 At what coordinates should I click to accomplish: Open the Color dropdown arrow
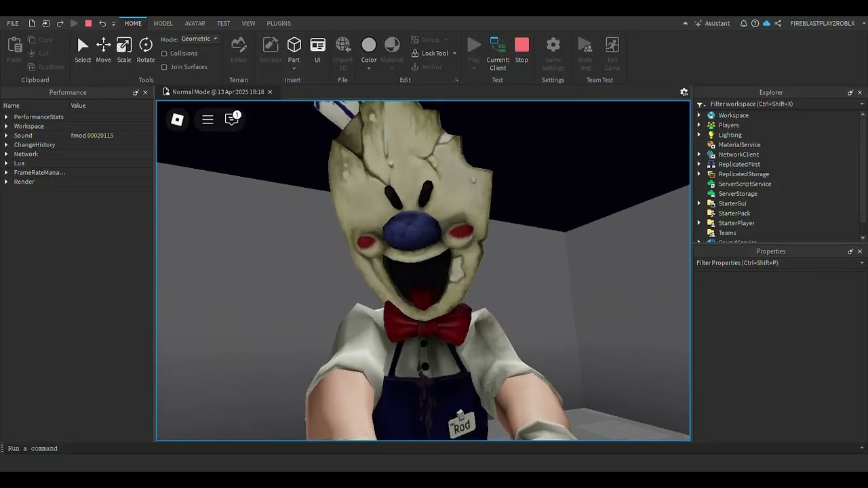[369, 68]
